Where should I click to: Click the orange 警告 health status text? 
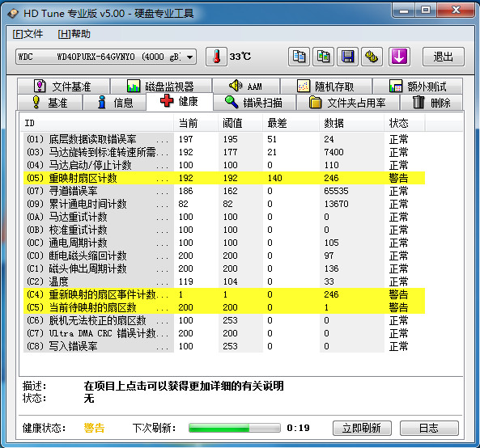[x=94, y=428]
